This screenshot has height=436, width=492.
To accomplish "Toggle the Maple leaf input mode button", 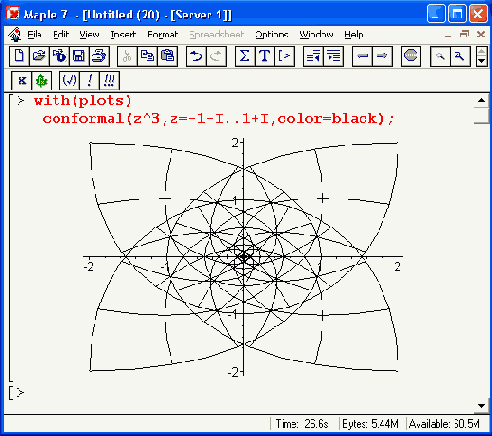I will (42, 81).
